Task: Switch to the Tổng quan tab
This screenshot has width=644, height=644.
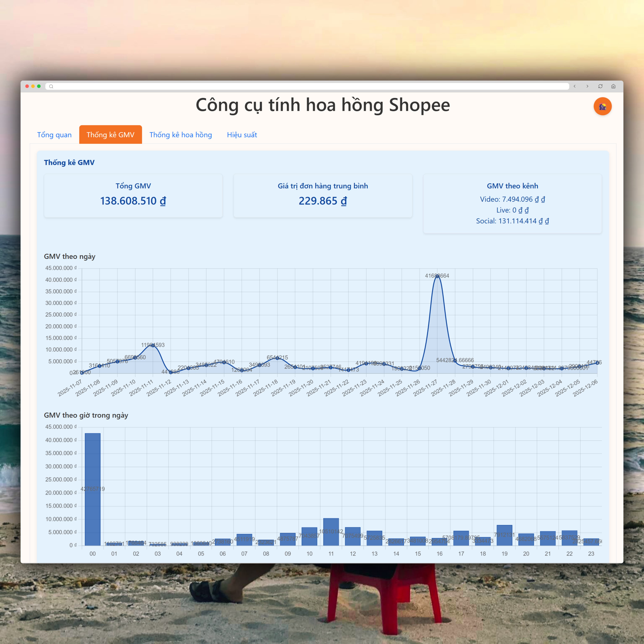Action: click(x=54, y=135)
